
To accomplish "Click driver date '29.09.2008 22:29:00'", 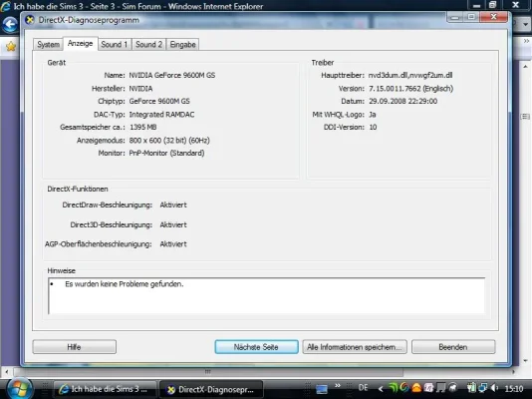I will (403, 101).
